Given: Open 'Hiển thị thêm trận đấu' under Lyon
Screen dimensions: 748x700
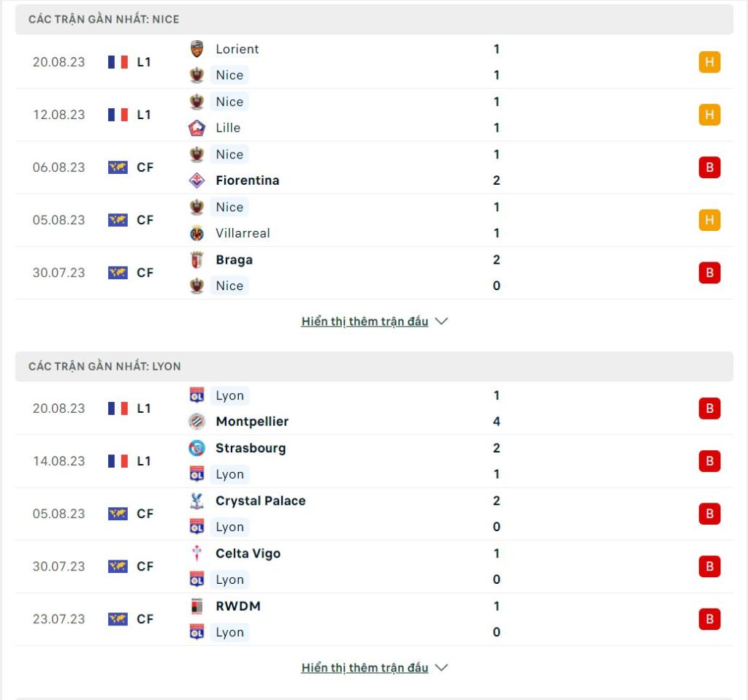Looking at the screenshot, I should tap(365, 668).
